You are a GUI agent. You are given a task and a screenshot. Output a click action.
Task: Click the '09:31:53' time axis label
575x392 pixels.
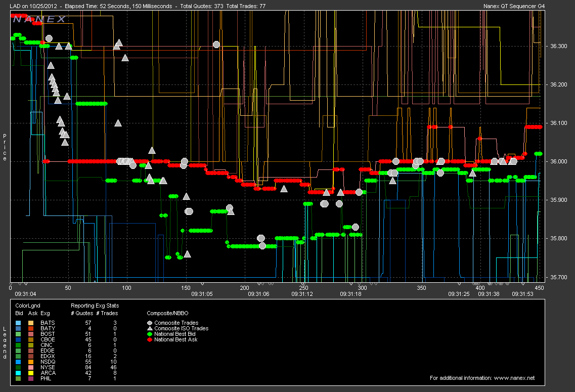(x=522, y=294)
